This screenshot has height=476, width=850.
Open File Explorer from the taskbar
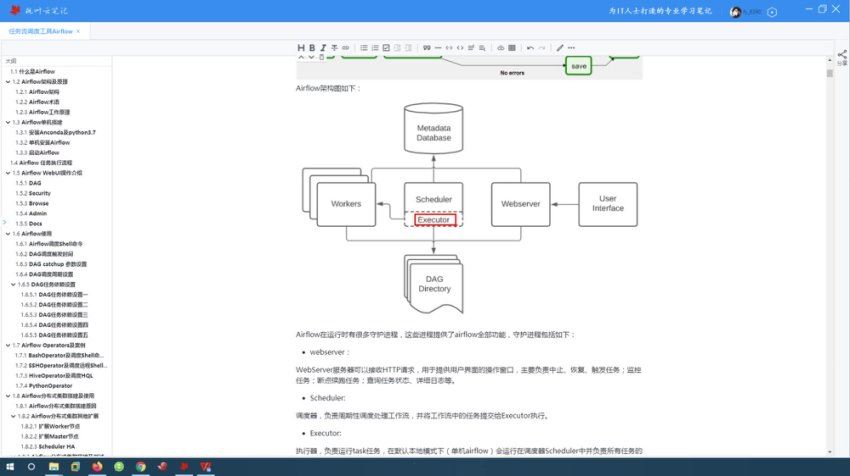point(54,466)
